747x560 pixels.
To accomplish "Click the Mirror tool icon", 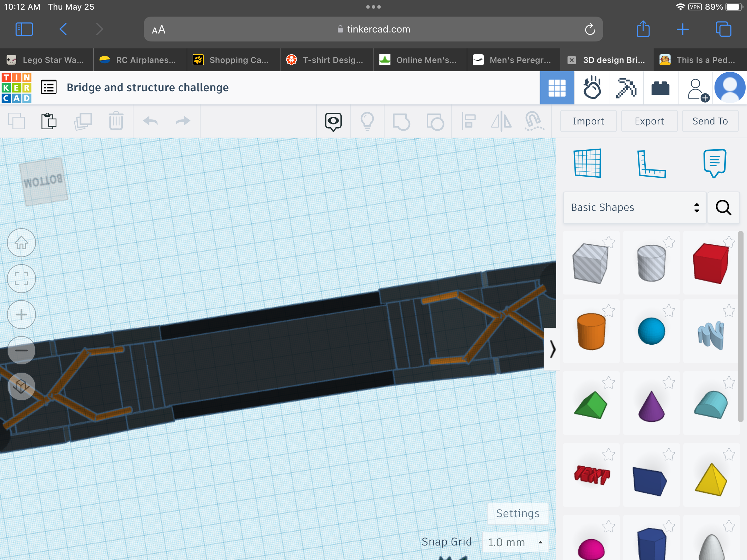I will click(501, 122).
